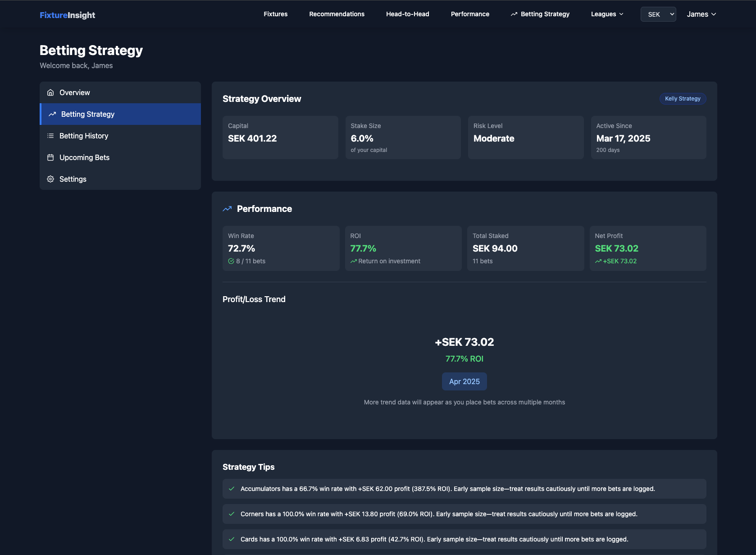Open the Fixtures page in navbar
756x555 pixels.
275,14
